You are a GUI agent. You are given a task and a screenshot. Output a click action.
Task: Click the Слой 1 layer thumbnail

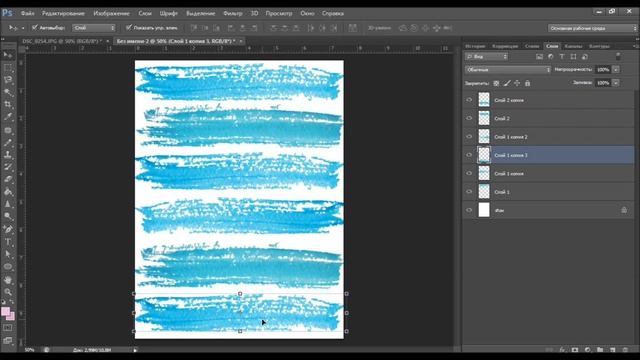click(484, 191)
